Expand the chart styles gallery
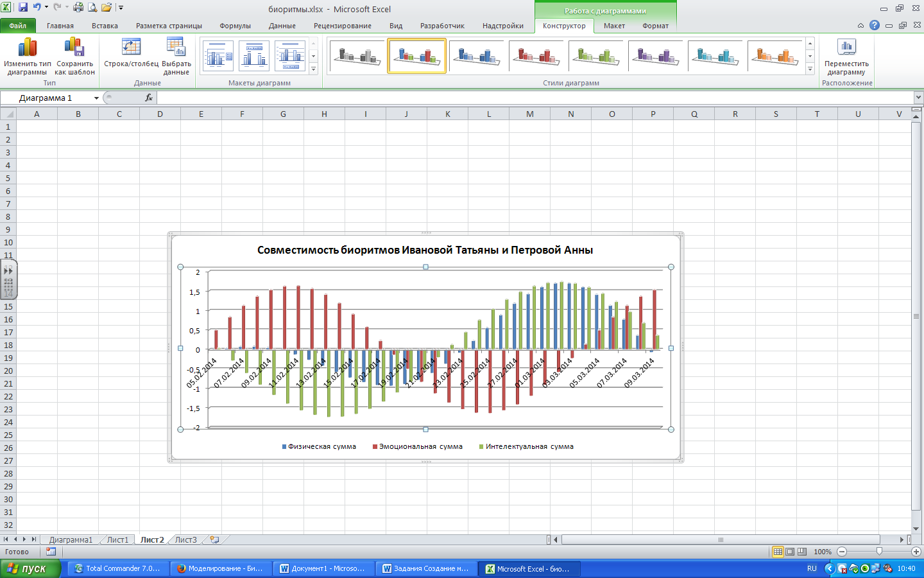The height and width of the screenshot is (578, 924). point(810,68)
